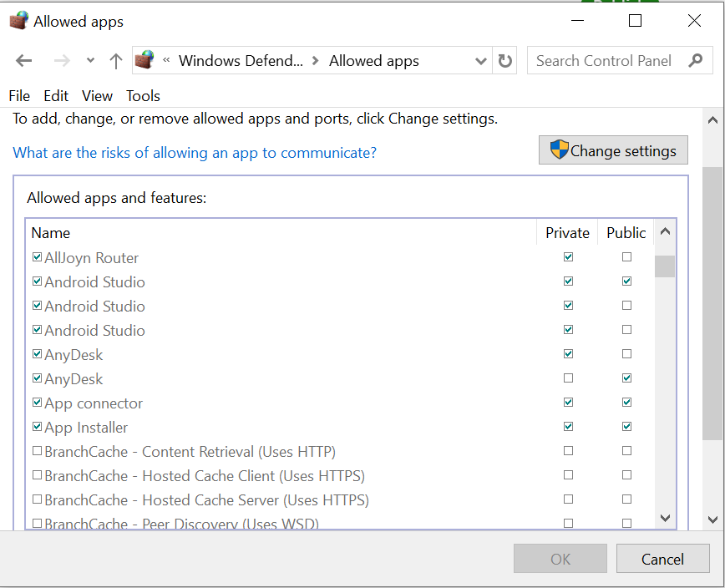Click the search magnifier icon
Image resolution: width=725 pixels, height=588 pixels.
[x=695, y=60]
